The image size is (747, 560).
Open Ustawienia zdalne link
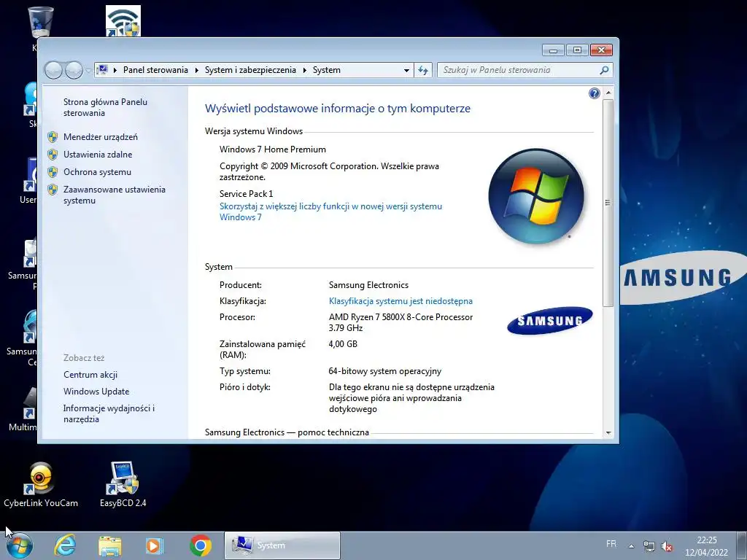pyautogui.click(x=98, y=155)
